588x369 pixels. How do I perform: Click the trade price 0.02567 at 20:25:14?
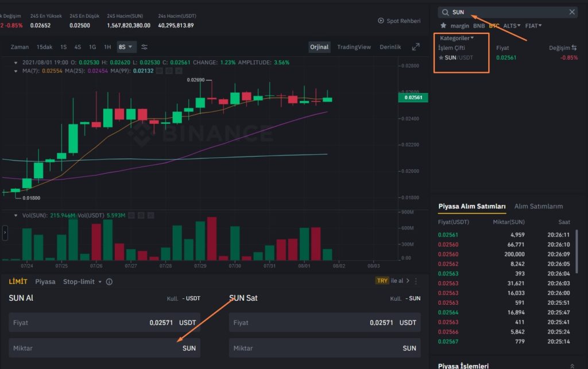[448, 341]
